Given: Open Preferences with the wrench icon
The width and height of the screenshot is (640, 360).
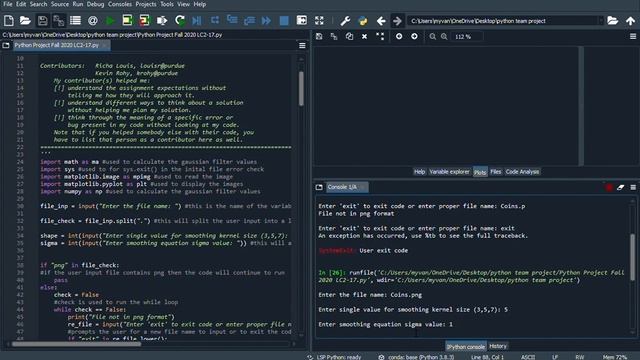Looking at the screenshot, I should coord(345,20).
